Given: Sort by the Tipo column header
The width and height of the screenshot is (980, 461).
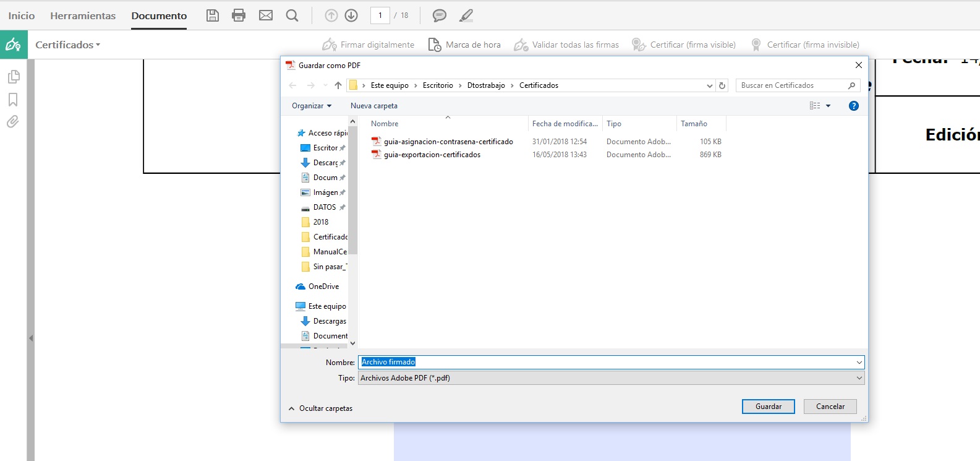Looking at the screenshot, I should click(639, 124).
